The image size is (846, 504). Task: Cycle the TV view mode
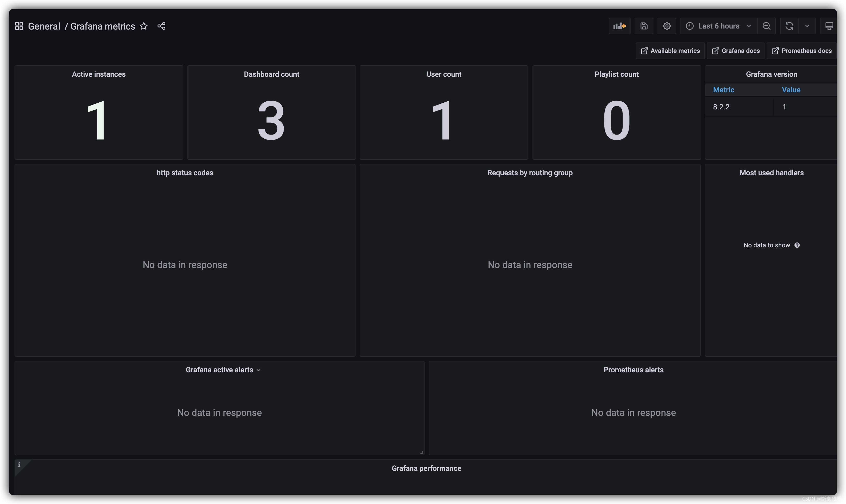(x=829, y=26)
